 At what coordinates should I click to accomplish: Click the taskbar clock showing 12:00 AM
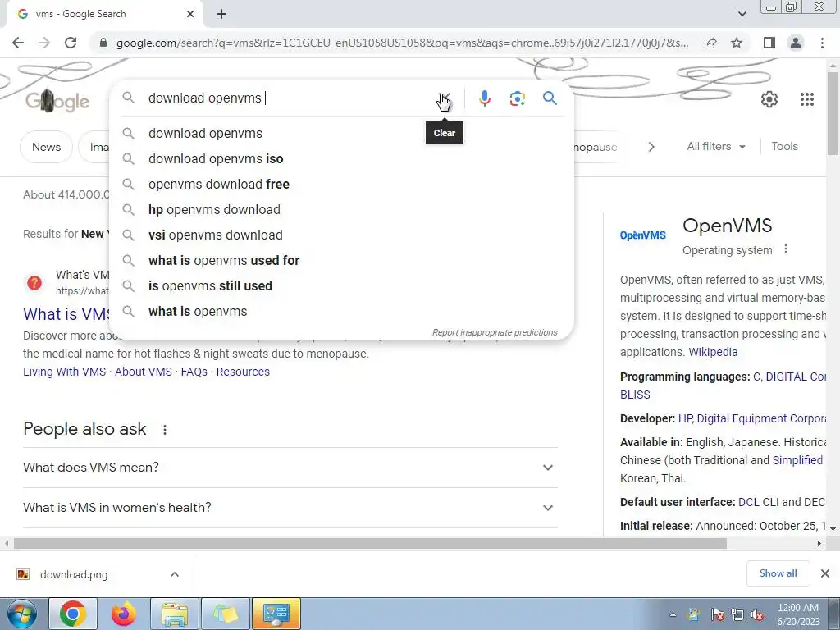(x=798, y=614)
